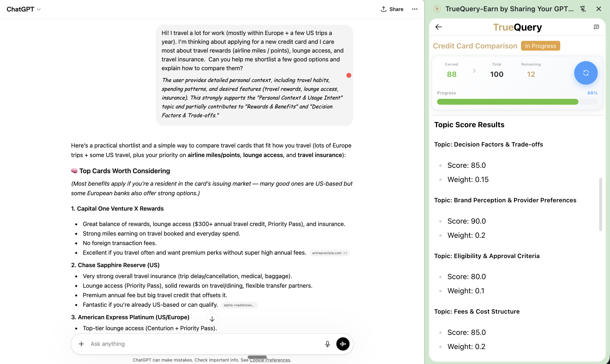
Task: Open the Cookie Preferences link
Action: tap(270, 360)
